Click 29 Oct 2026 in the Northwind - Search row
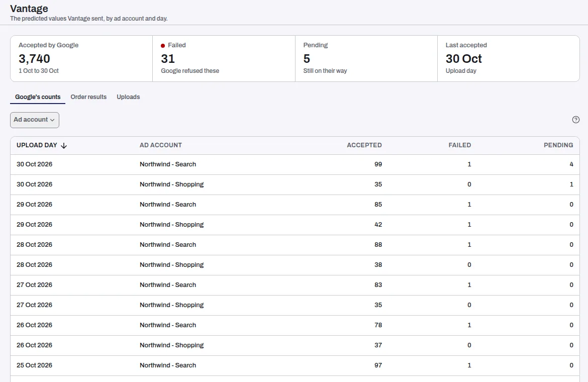Viewport: 588px width, 382px height. [35, 204]
